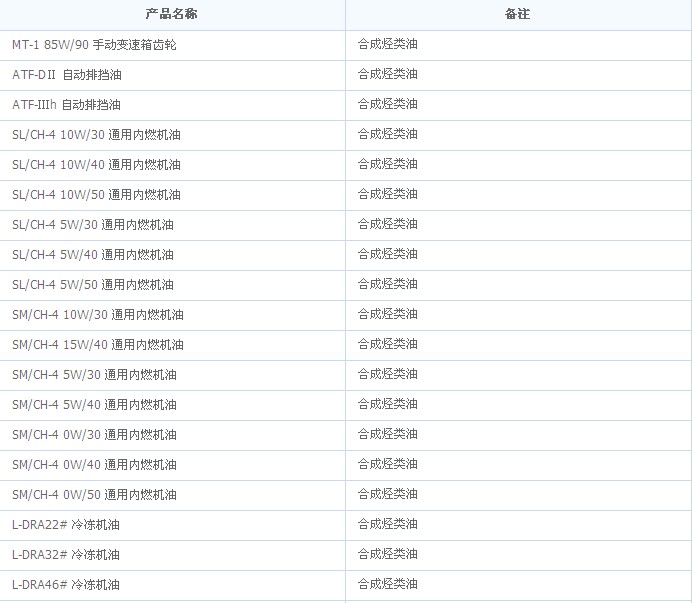Click 合成烃类油 remark for MT-1 85W/90
Viewport: 692px width, 603px height.
[x=388, y=44]
